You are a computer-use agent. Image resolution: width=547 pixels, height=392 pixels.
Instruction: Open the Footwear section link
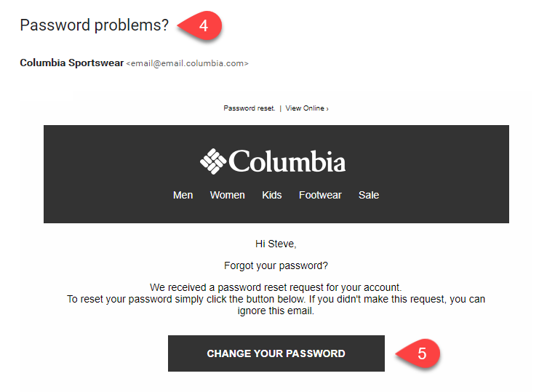click(320, 195)
